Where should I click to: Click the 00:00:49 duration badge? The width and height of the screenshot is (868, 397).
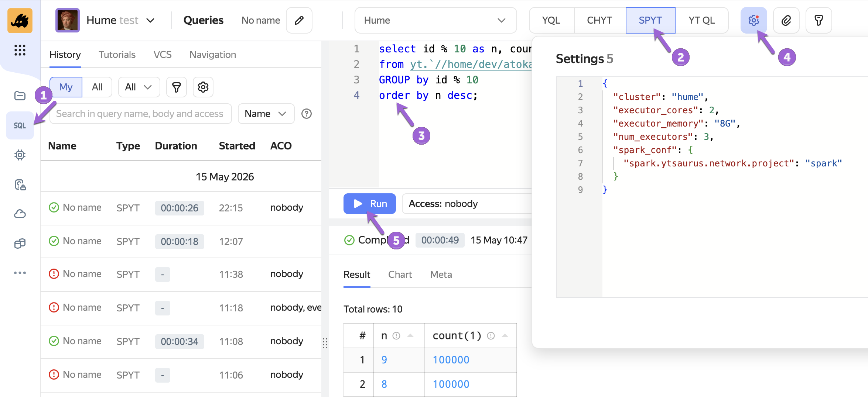pyautogui.click(x=440, y=240)
